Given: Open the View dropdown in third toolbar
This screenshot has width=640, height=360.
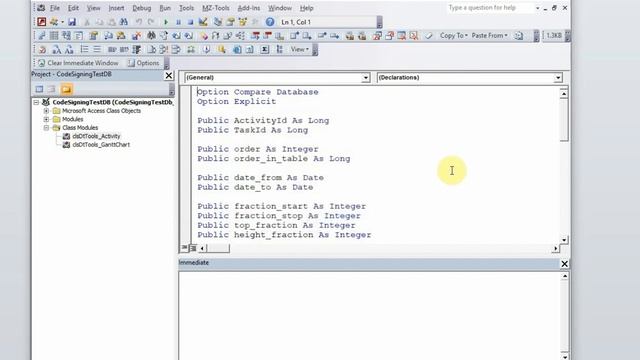Looking at the screenshot, I should (299, 49).
